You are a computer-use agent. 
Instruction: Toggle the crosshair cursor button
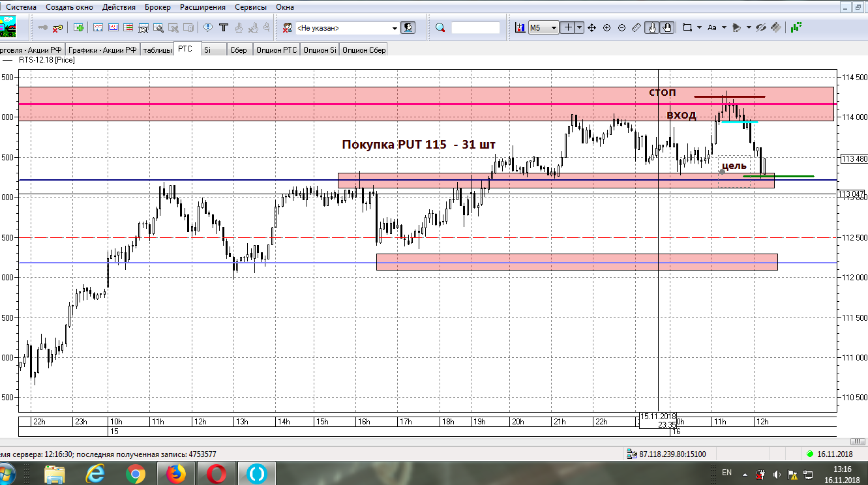567,28
